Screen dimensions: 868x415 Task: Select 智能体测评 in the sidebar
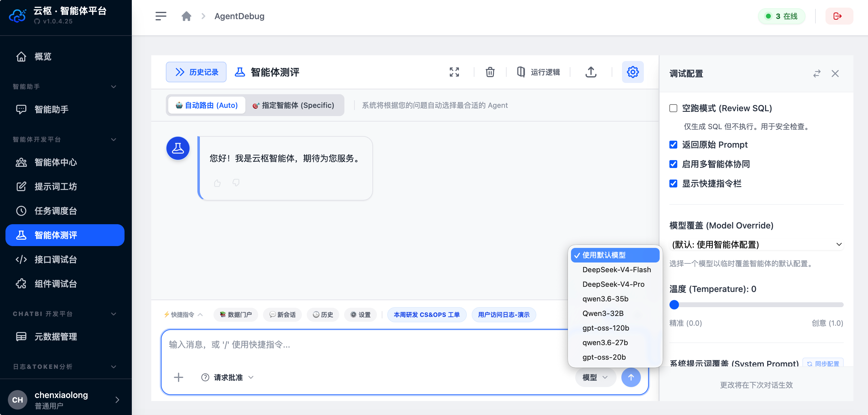point(65,235)
